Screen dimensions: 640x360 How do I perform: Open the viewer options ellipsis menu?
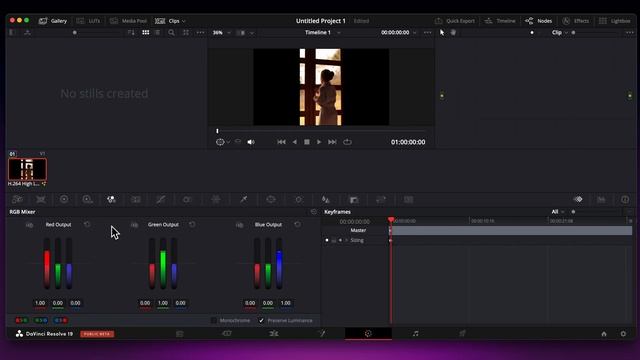pyautogui.click(x=427, y=32)
